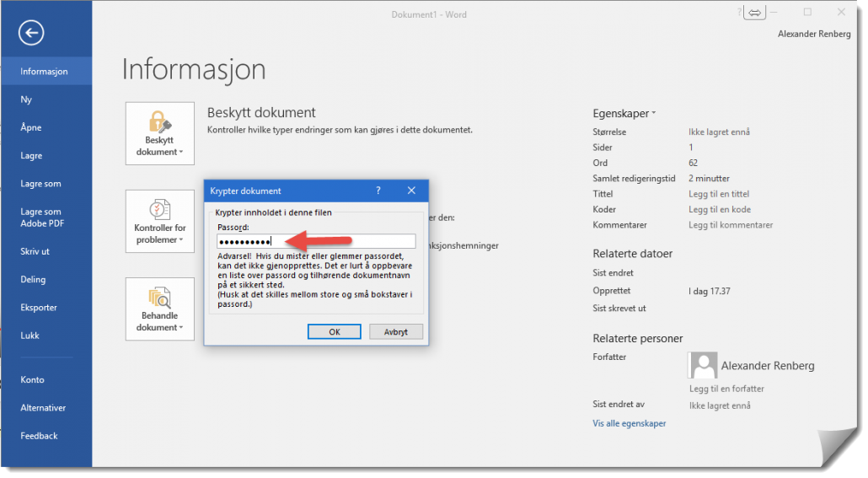Image resolution: width=868 pixels, height=478 pixels.
Task: Select Ny in the sidebar
Action: coord(46,99)
